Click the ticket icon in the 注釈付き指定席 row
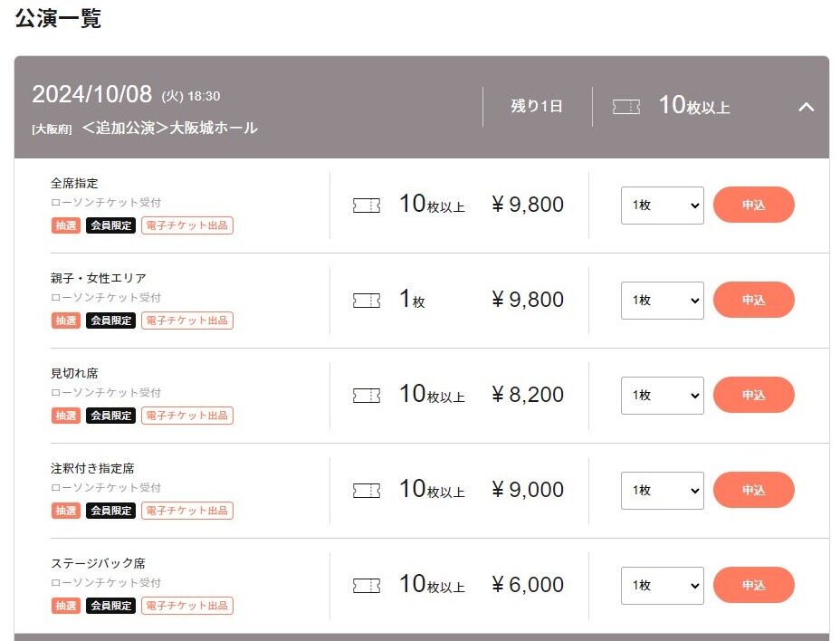Viewport: 840px width, 641px height. pos(367,491)
